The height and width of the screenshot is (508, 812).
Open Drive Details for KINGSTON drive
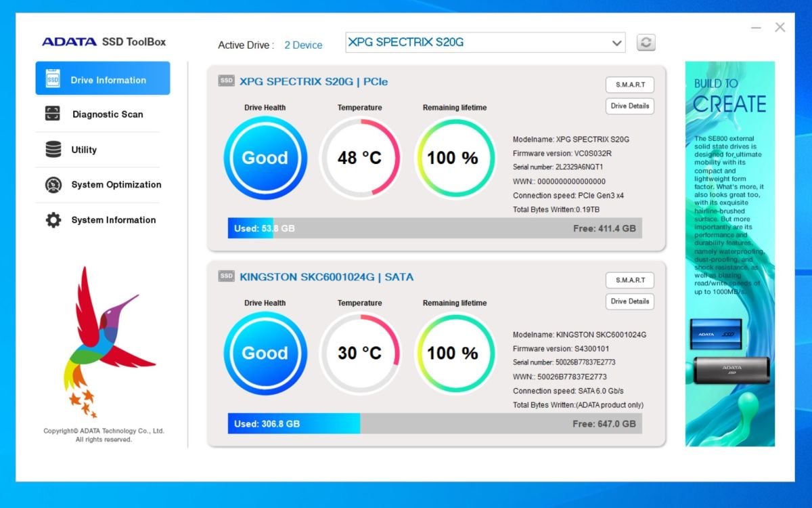click(x=629, y=301)
